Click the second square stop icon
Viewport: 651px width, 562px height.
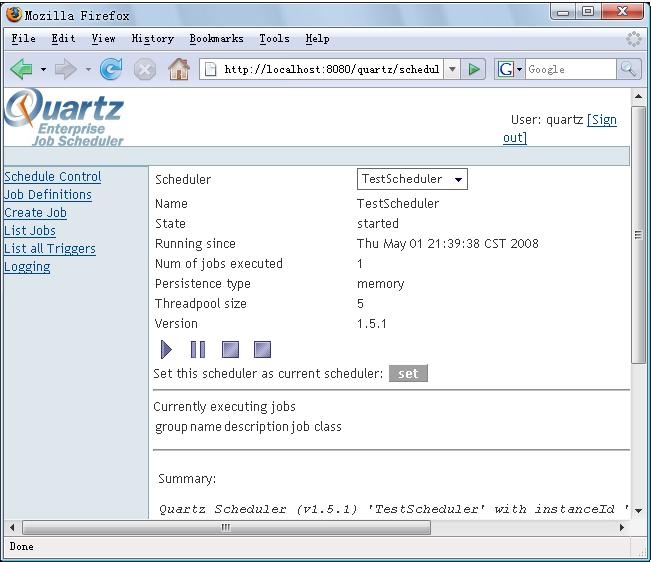tap(262, 349)
